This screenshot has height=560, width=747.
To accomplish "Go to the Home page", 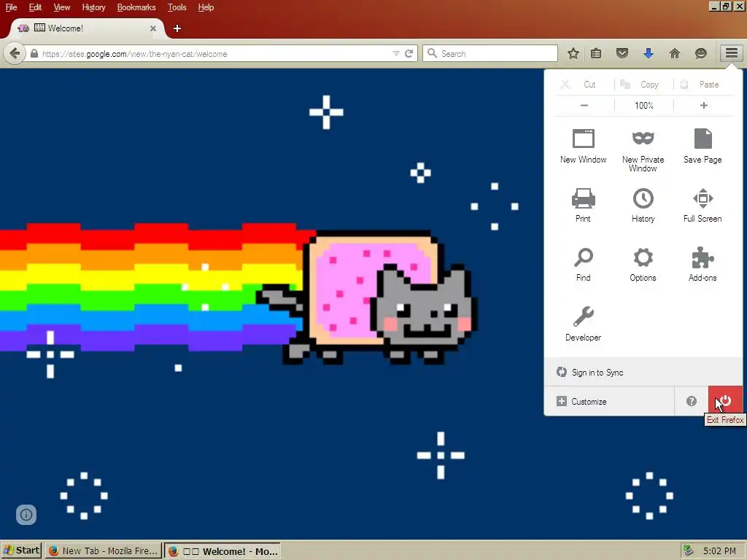I will [675, 53].
